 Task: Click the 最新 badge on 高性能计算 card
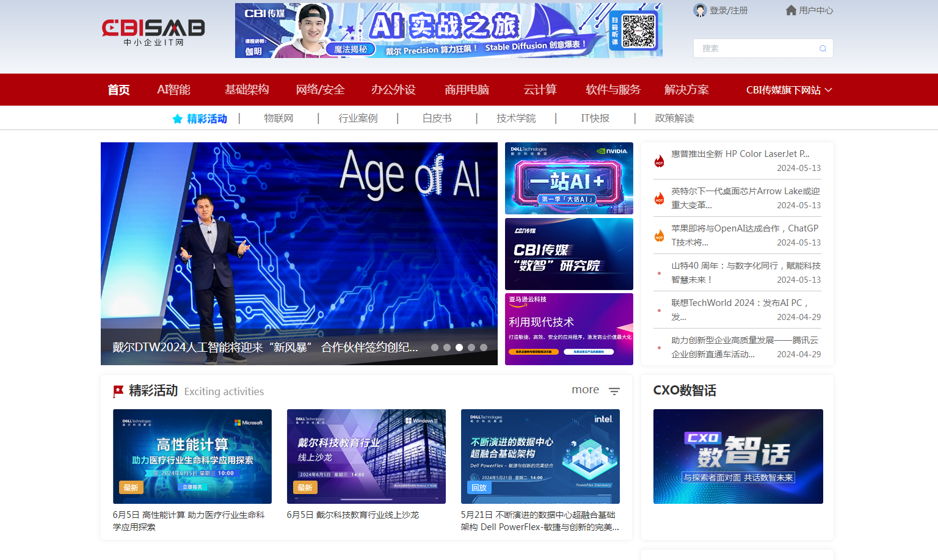[x=131, y=487]
